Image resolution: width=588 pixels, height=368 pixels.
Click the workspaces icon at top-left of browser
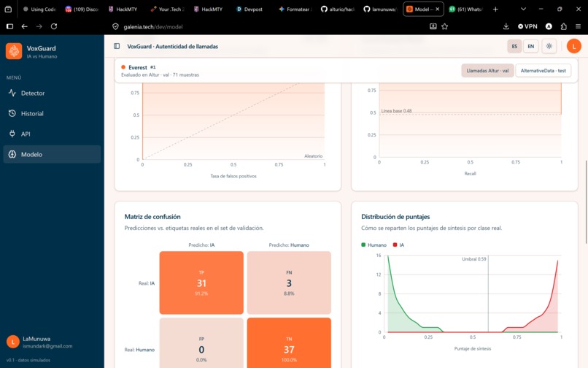click(8, 9)
